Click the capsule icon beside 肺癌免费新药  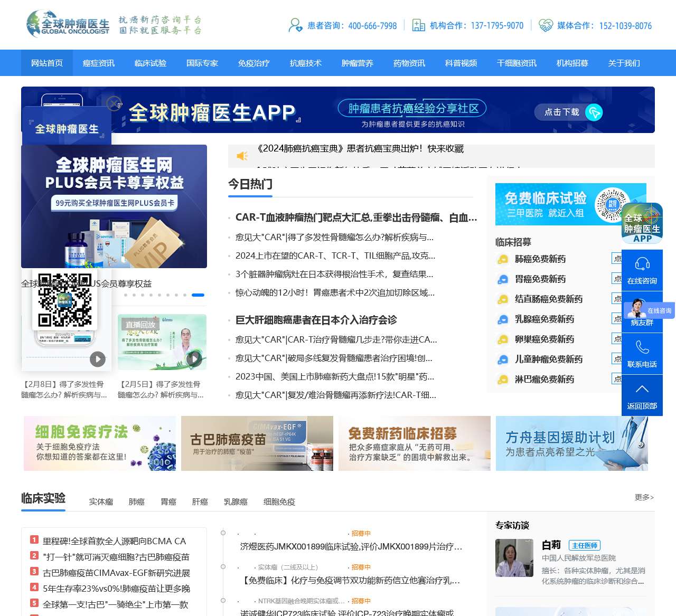point(502,259)
